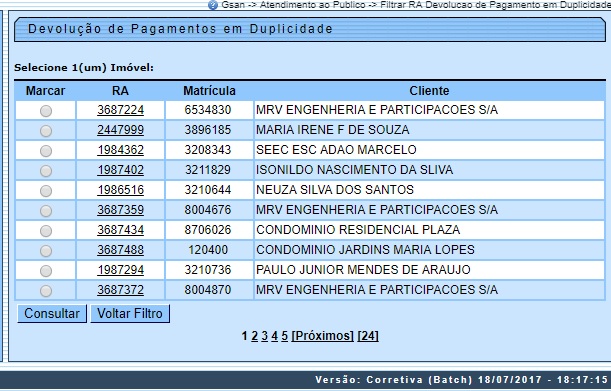Screen dimensions: 611x391
Task: Go to results page 3
Action: (265, 336)
